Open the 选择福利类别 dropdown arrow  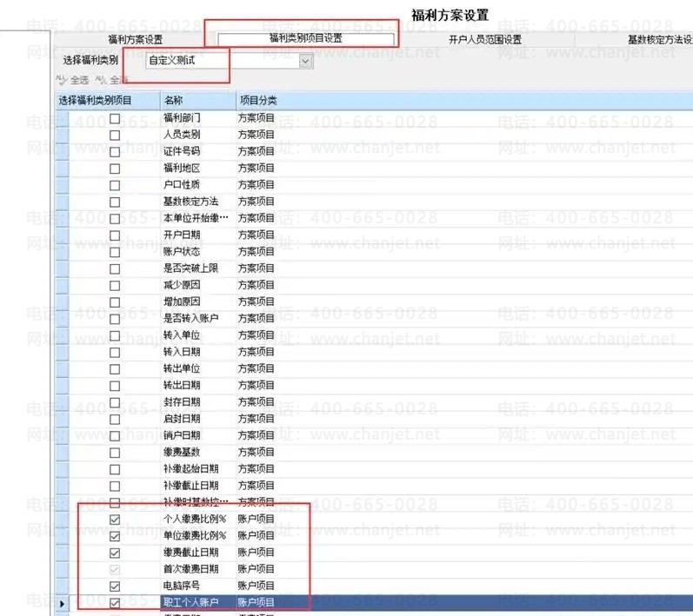(x=305, y=62)
